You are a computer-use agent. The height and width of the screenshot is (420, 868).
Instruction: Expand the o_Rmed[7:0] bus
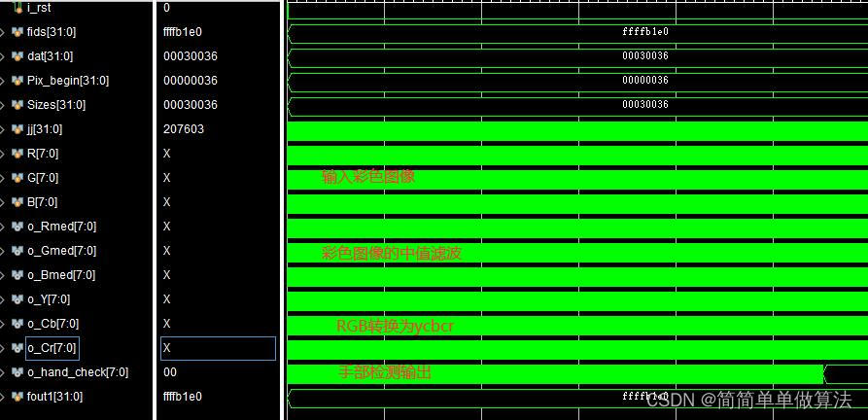point(3,227)
